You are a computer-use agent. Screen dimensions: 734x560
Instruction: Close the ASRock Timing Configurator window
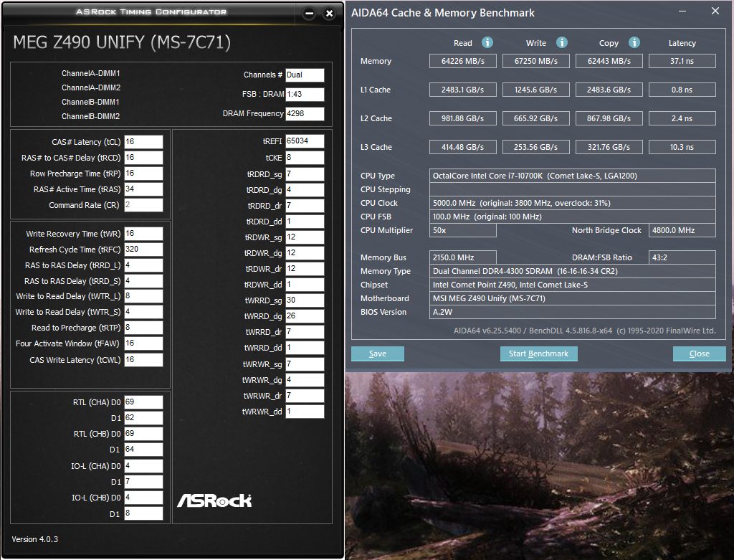pyautogui.click(x=329, y=14)
